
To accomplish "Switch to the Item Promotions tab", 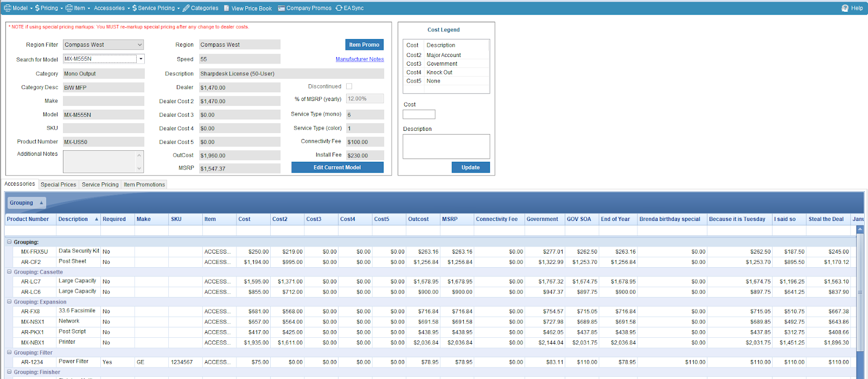I will (144, 185).
